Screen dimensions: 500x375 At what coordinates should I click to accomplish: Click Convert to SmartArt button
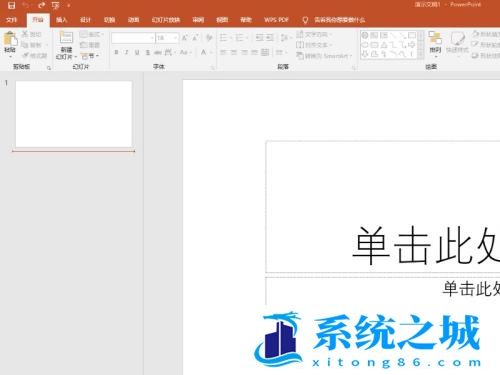(324, 56)
